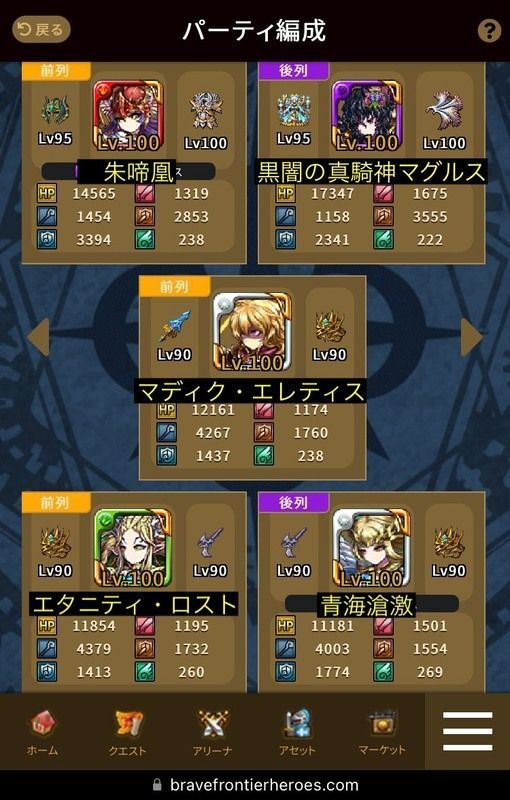Screen dimensions: 510x800
Task: Open the アセット asset icon
Action: tap(297, 732)
